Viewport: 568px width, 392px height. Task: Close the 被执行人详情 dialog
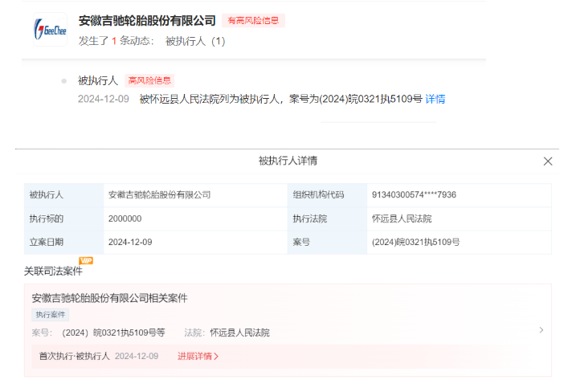click(x=548, y=161)
